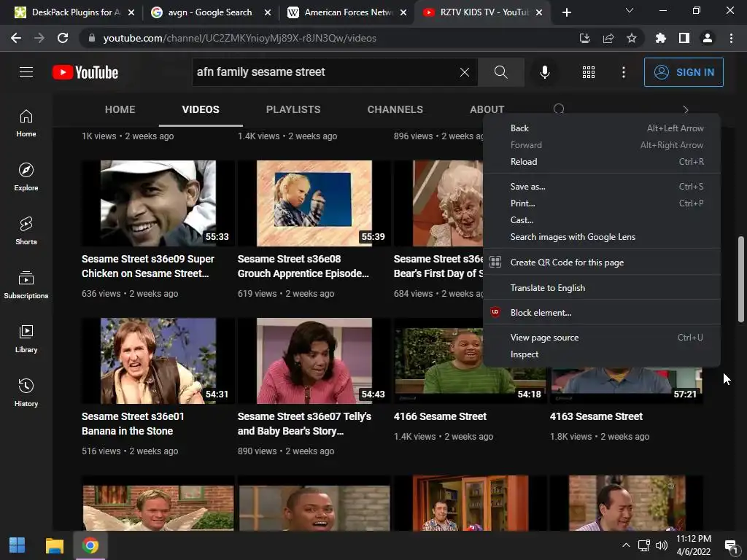The image size is (747, 560).
Task: Open the tab search chevron in the title bar
Action: (630, 10)
